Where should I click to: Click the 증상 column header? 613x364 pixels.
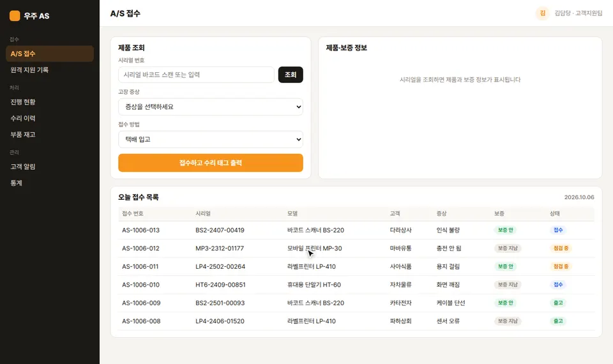click(441, 213)
